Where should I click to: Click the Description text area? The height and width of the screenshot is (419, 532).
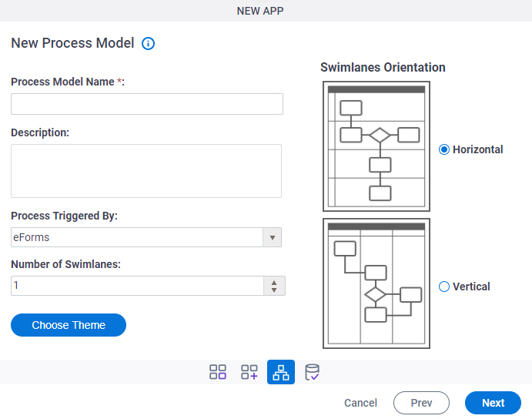pyautogui.click(x=146, y=171)
